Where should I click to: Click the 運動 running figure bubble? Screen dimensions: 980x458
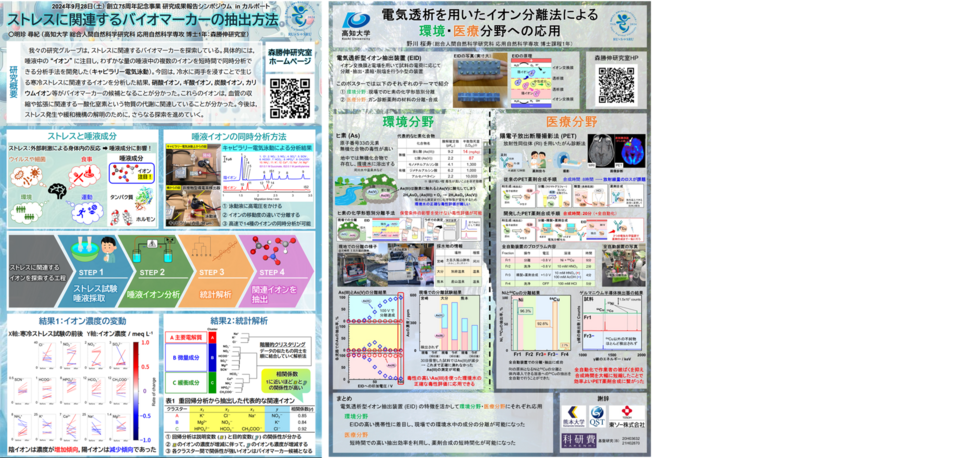tap(85, 212)
